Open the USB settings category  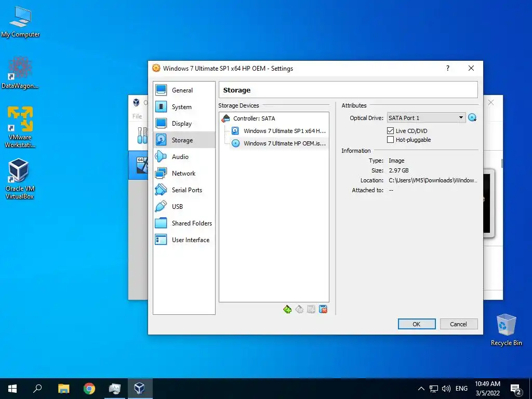(x=184, y=206)
